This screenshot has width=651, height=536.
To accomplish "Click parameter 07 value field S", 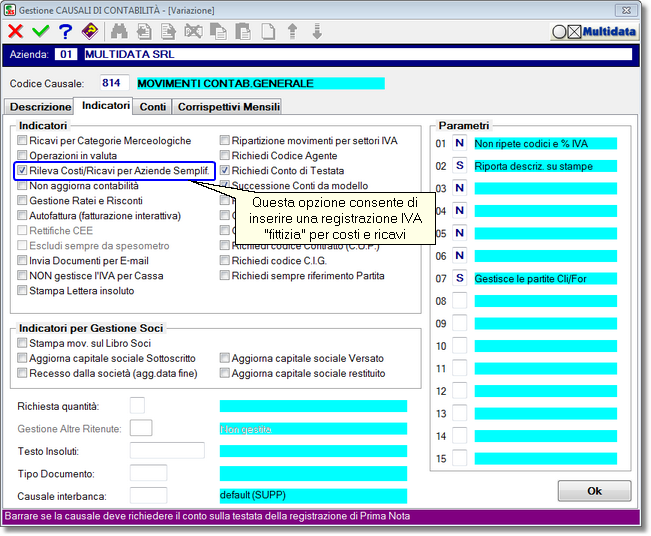I will coord(460,278).
